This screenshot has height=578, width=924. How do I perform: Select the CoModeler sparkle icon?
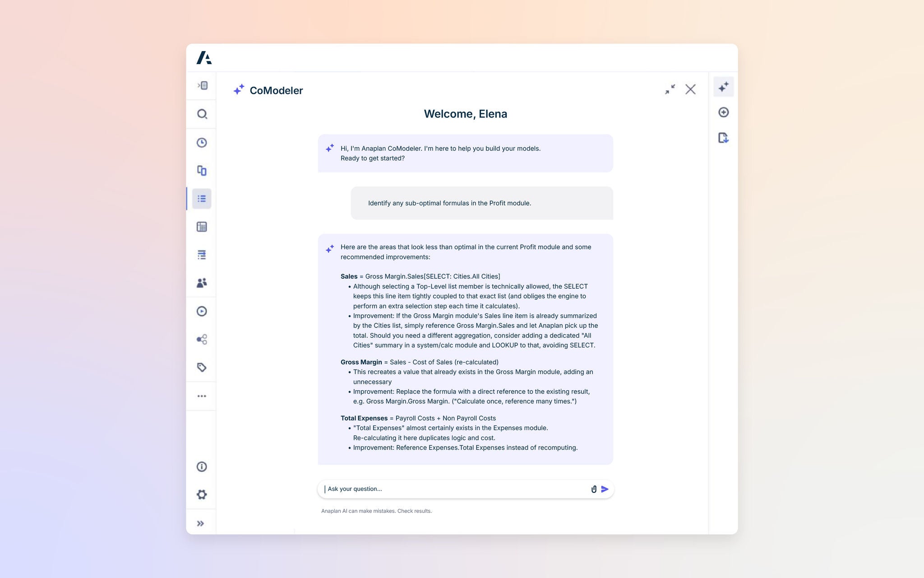tap(723, 86)
